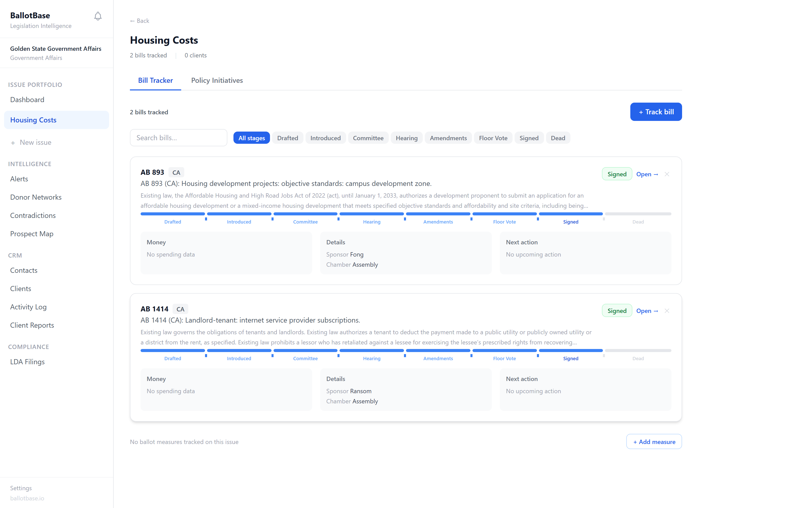Open Activity Log in the sidebar

pyautogui.click(x=56, y=307)
